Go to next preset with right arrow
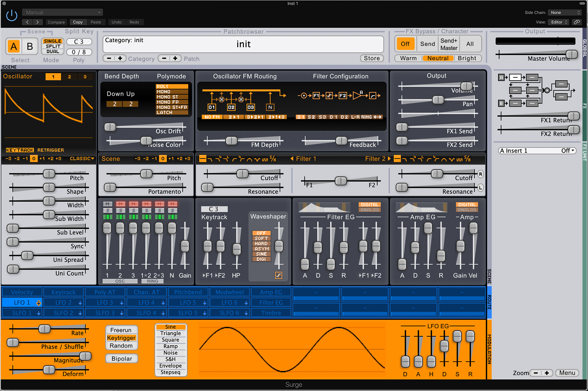Viewport: 588px width, 391px height. (38, 22)
